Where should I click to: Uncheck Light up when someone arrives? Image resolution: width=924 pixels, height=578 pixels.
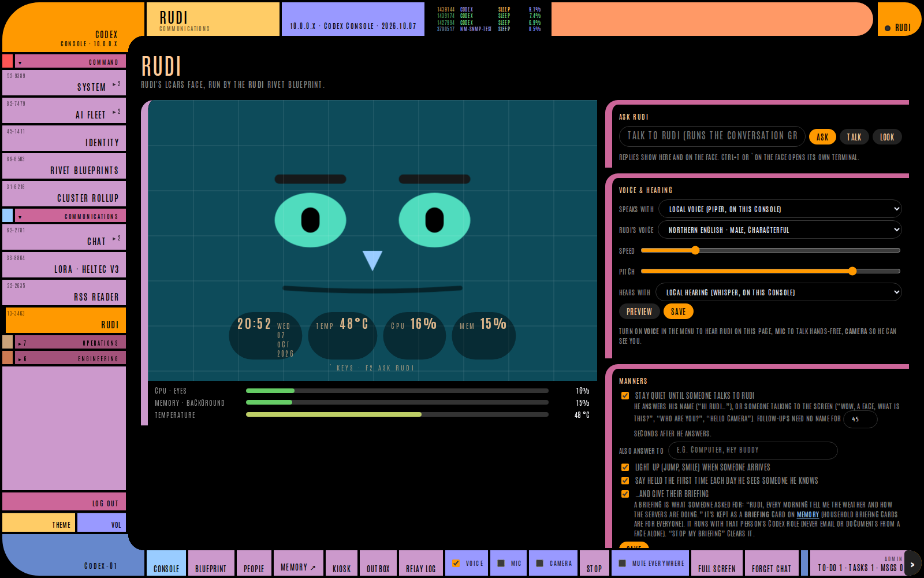pos(625,468)
